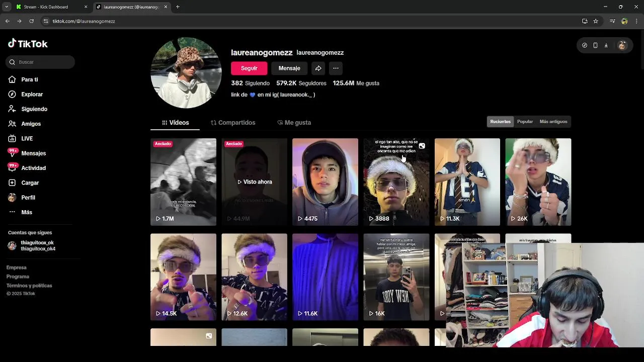
Task: Open the browser media controls icon
Action: coord(612,21)
